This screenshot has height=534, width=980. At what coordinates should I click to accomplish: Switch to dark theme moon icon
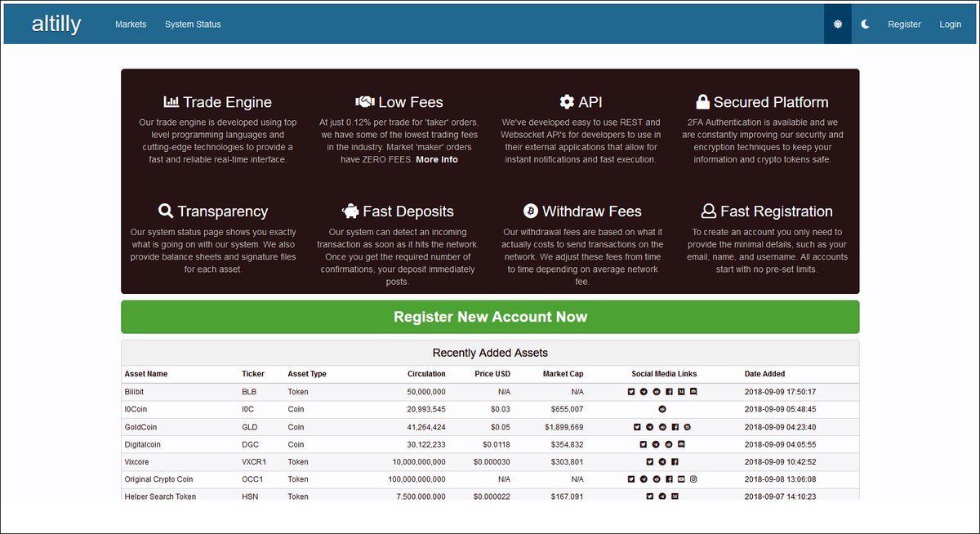[x=866, y=24]
